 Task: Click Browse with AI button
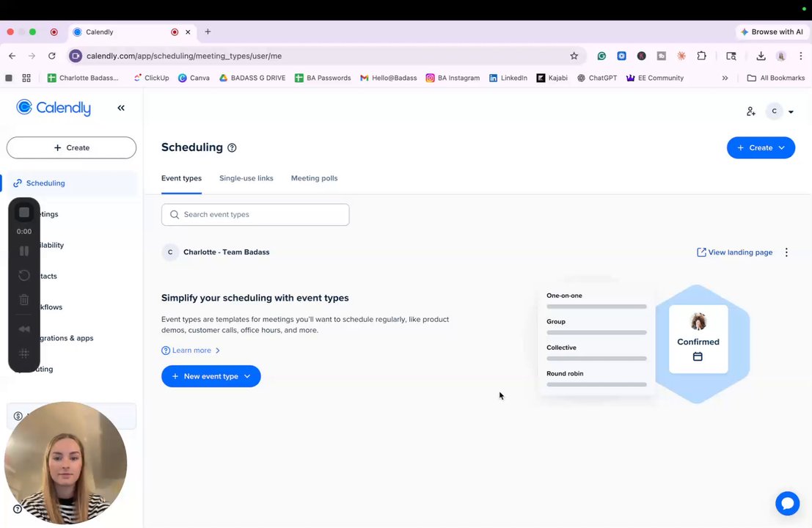(x=772, y=32)
